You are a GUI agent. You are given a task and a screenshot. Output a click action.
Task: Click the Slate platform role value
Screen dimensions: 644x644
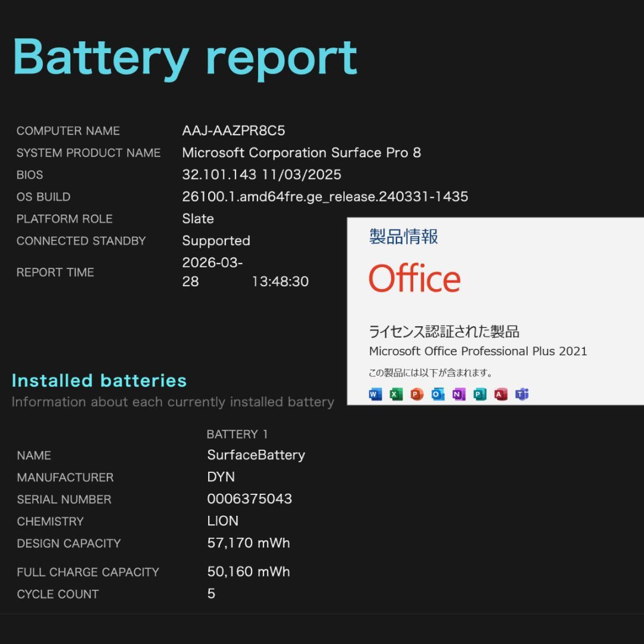click(198, 218)
